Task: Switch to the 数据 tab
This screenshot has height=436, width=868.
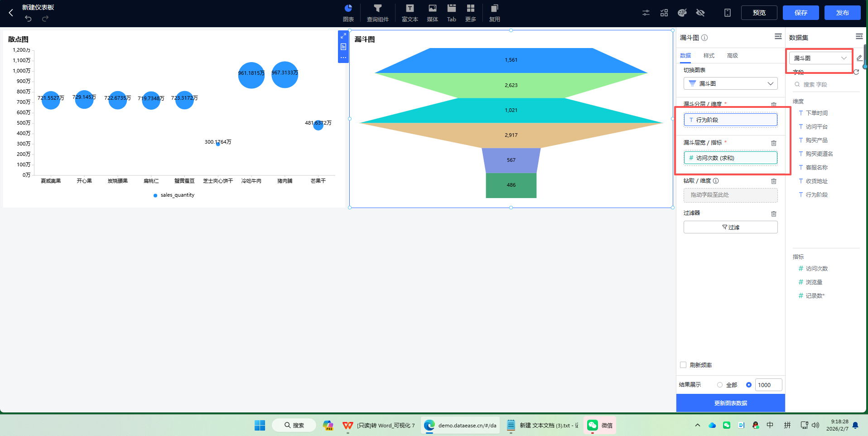Action: tap(685, 56)
